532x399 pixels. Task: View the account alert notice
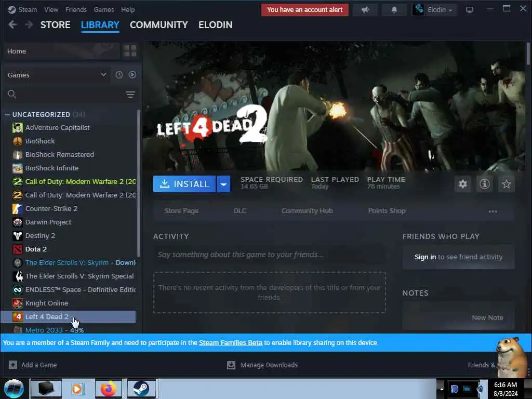point(304,10)
